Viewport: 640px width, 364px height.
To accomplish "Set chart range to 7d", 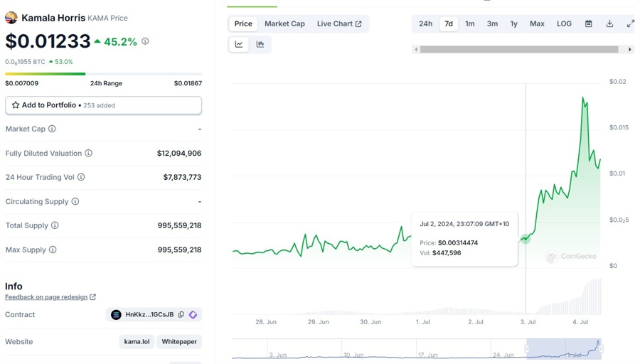I will coord(449,23).
